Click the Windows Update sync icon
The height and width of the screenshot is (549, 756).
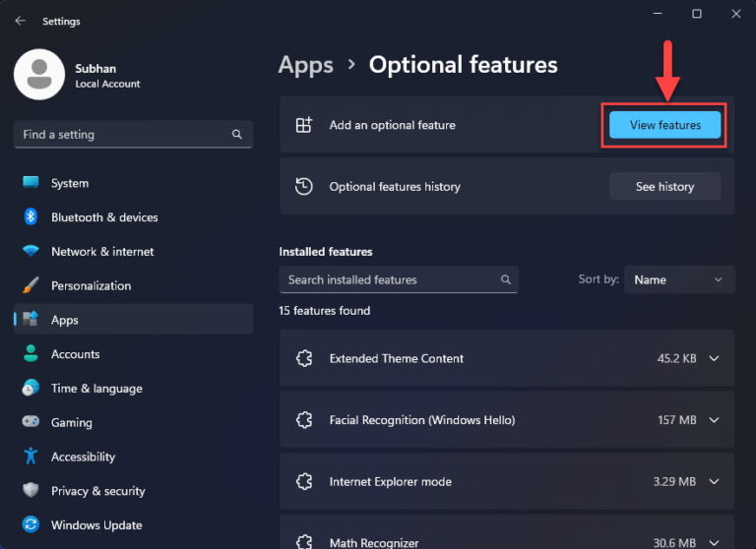[31, 525]
